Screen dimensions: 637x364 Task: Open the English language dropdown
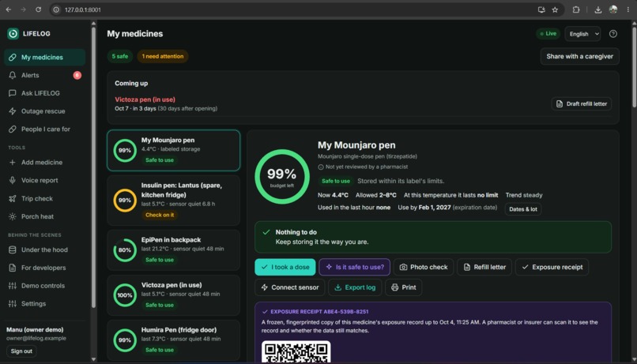pos(582,34)
